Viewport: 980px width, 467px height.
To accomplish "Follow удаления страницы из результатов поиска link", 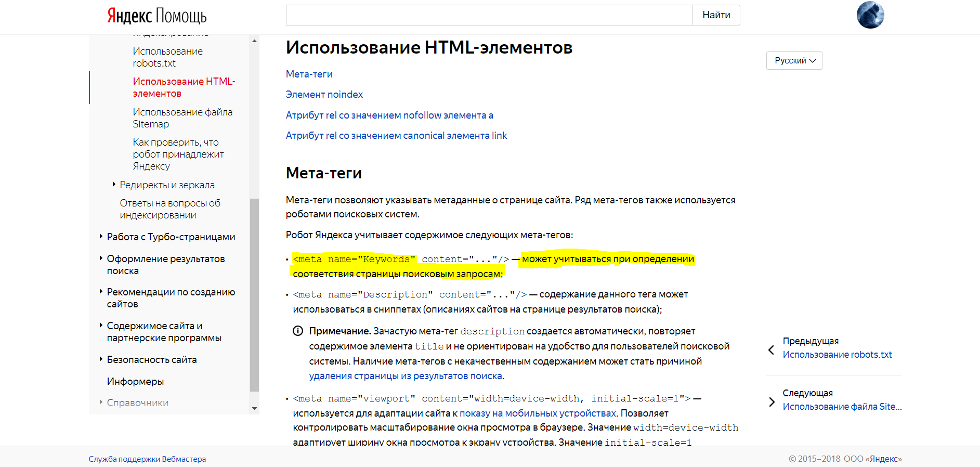I will click(x=406, y=375).
